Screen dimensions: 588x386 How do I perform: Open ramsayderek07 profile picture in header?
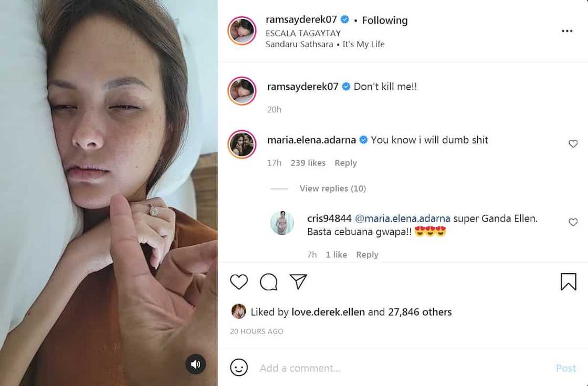pos(242,30)
